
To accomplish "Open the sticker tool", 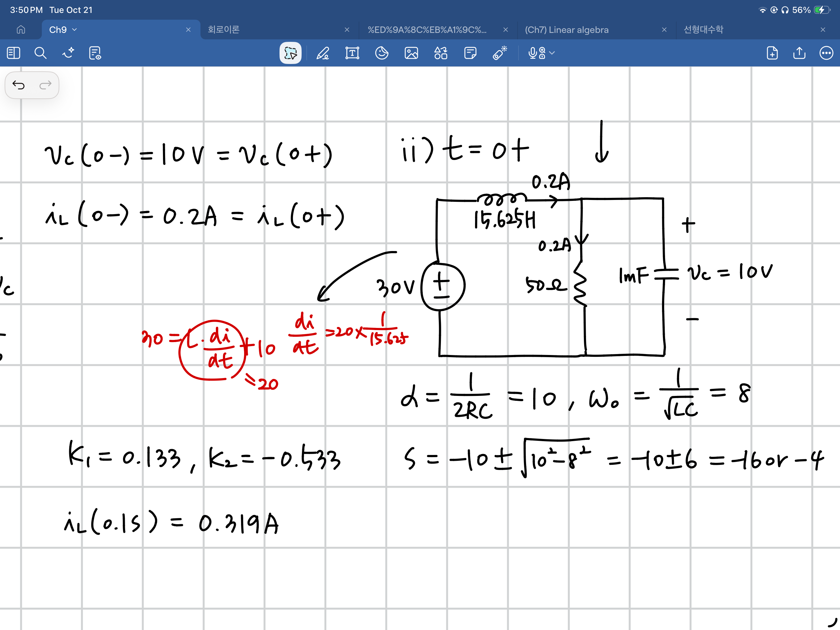I will [x=382, y=53].
